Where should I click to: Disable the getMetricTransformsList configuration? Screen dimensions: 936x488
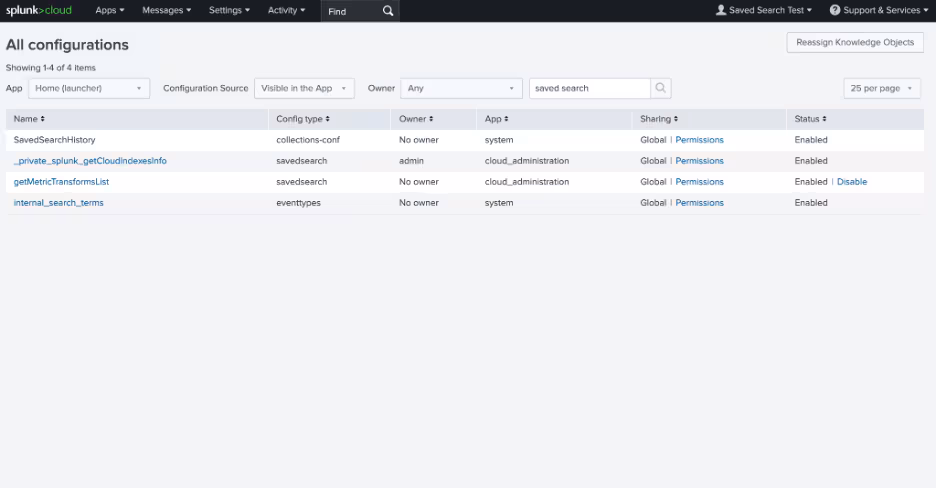tap(852, 182)
